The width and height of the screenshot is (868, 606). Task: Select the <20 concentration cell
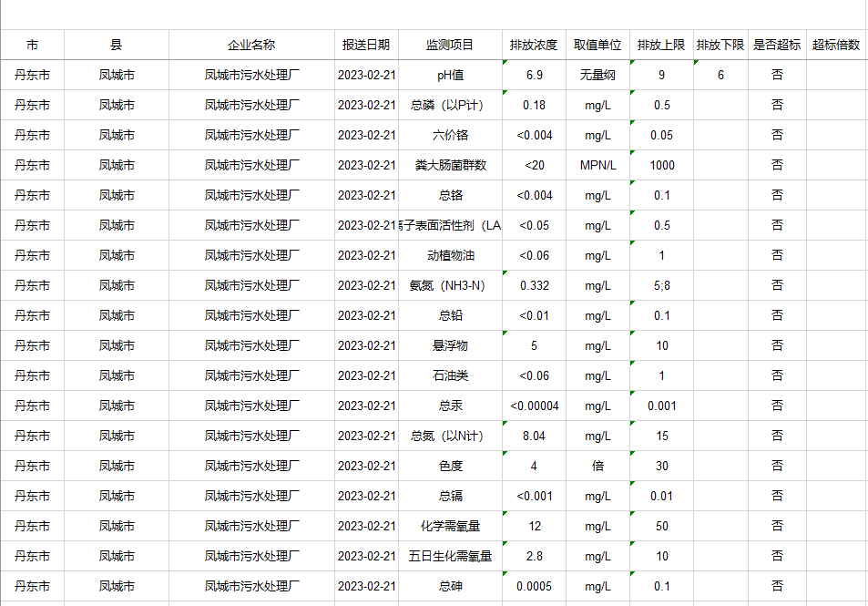(534, 165)
